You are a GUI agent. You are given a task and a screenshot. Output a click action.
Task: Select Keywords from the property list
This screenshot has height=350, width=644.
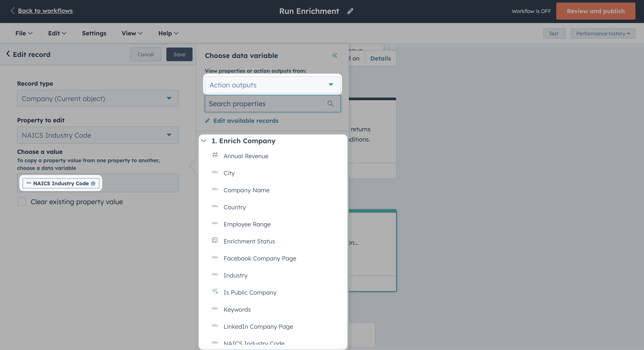pyautogui.click(x=237, y=310)
